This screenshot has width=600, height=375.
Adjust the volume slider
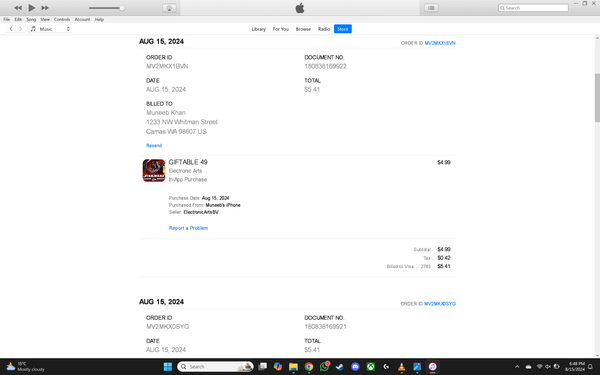point(106,8)
